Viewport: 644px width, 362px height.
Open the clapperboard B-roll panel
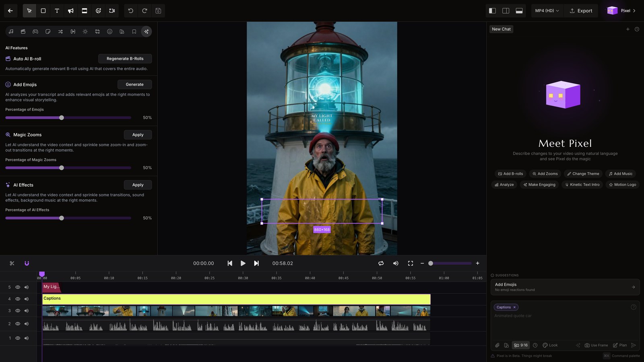[x=23, y=31]
